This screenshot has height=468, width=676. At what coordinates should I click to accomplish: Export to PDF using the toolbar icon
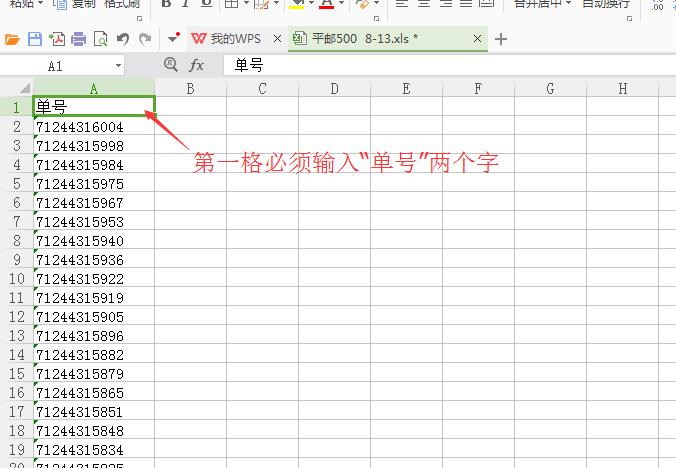(x=57, y=40)
